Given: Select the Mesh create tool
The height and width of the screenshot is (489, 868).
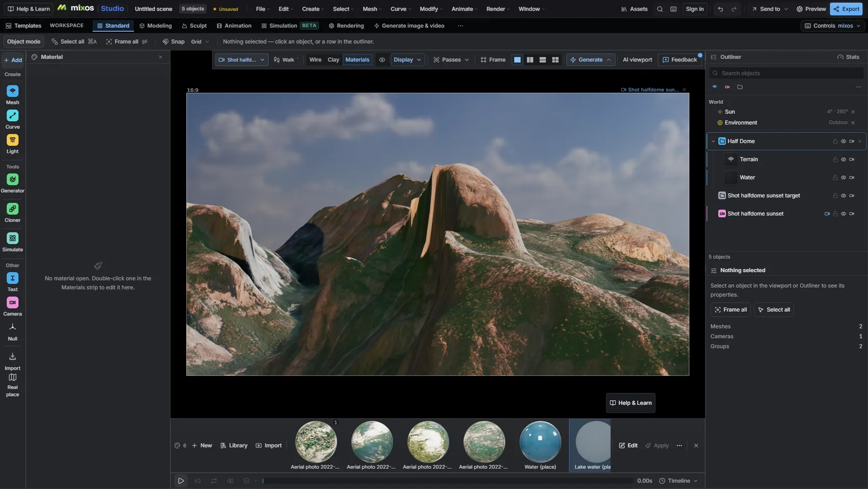Looking at the screenshot, I should (x=12, y=95).
